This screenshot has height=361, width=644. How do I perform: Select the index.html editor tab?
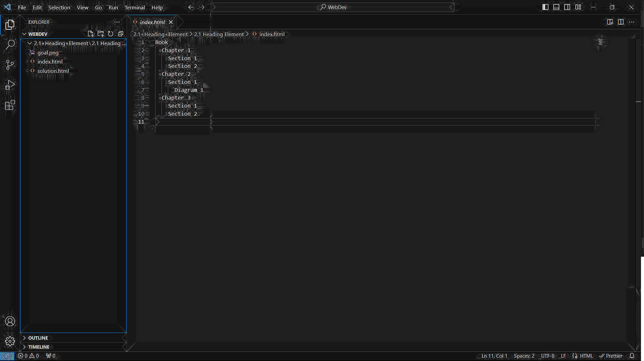(x=152, y=22)
